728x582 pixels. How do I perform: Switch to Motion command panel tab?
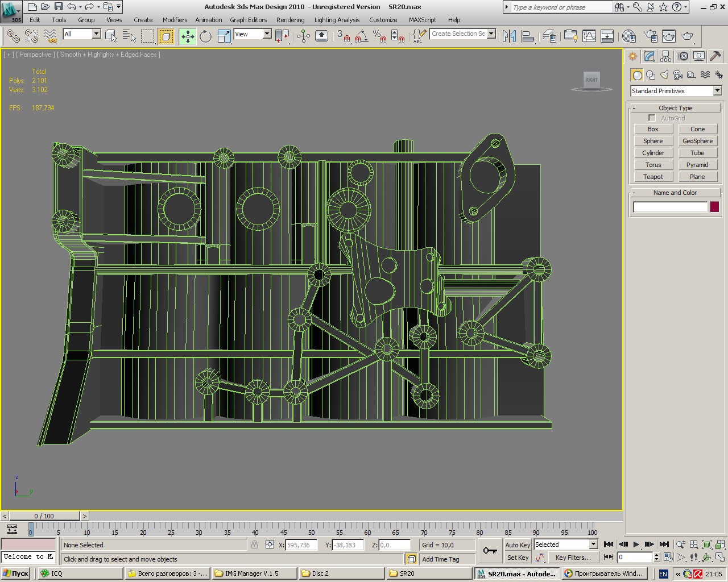(x=683, y=56)
